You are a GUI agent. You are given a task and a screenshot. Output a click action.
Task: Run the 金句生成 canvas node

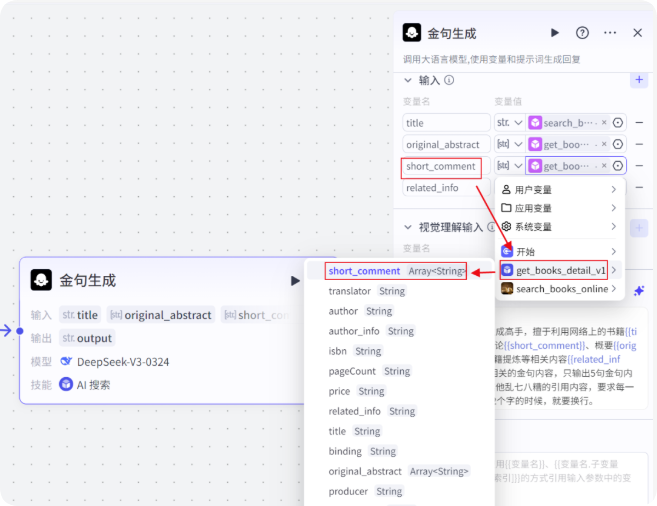coord(295,281)
